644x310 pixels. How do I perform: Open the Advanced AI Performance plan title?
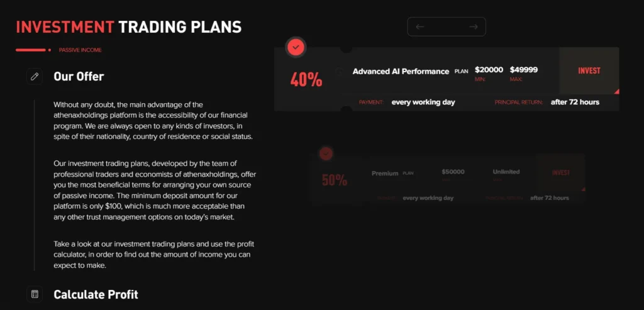coord(401,71)
